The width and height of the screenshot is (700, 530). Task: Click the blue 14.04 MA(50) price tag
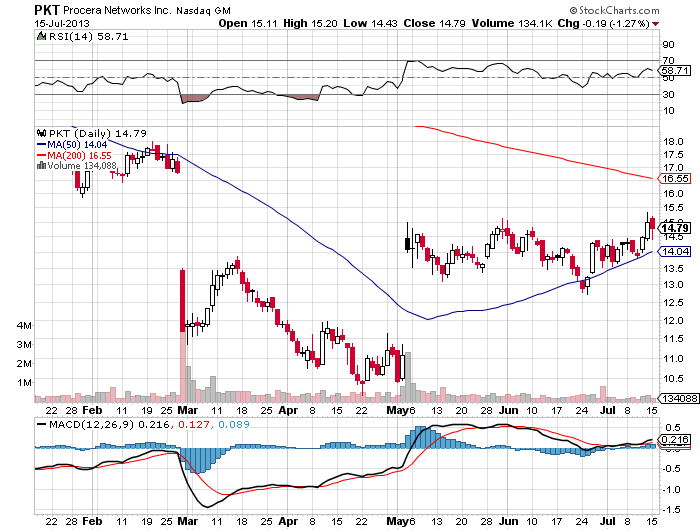[x=675, y=251]
